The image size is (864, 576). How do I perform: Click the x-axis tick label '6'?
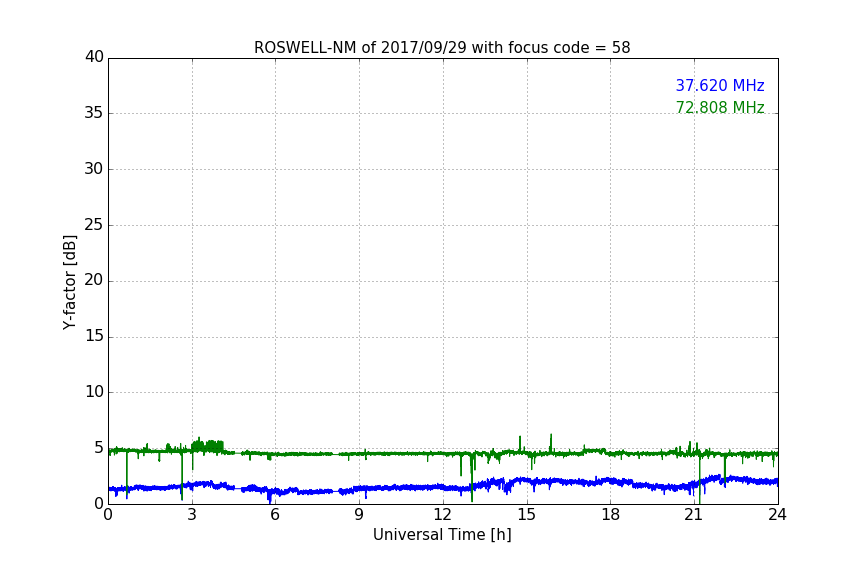point(275,515)
